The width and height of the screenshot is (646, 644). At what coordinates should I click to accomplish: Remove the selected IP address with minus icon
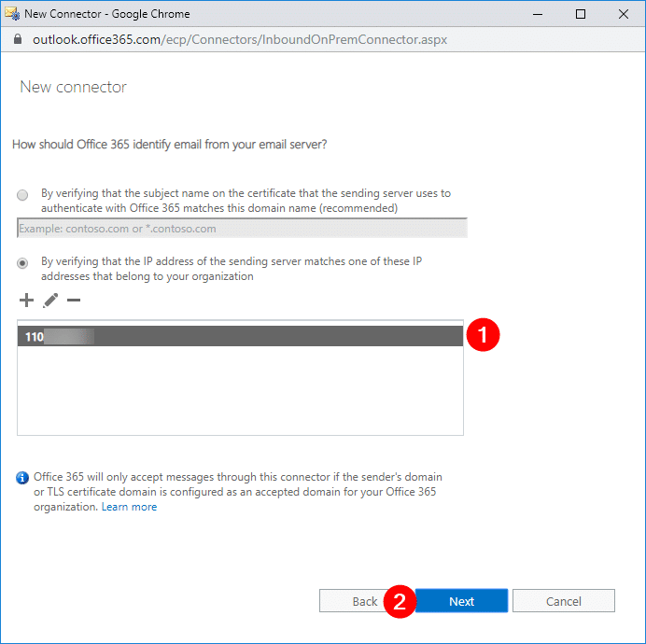click(x=74, y=301)
